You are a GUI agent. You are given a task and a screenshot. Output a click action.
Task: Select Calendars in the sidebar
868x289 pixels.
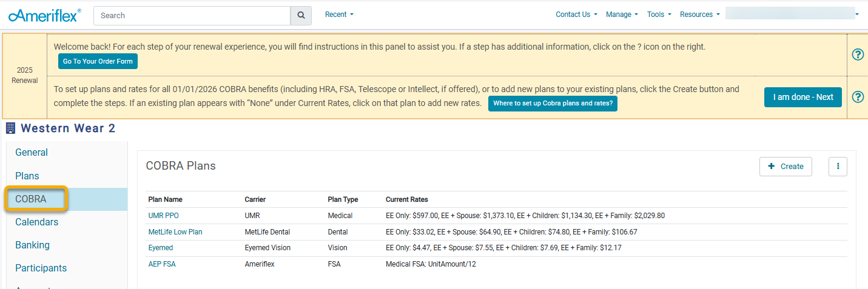pos(37,222)
